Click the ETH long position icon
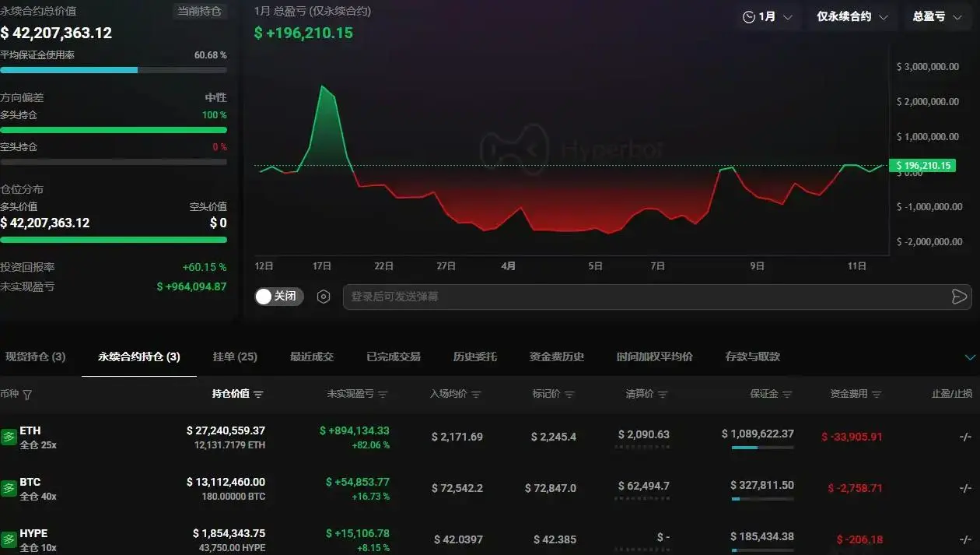The width and height of the screenshot is (980, 555). 9,437
